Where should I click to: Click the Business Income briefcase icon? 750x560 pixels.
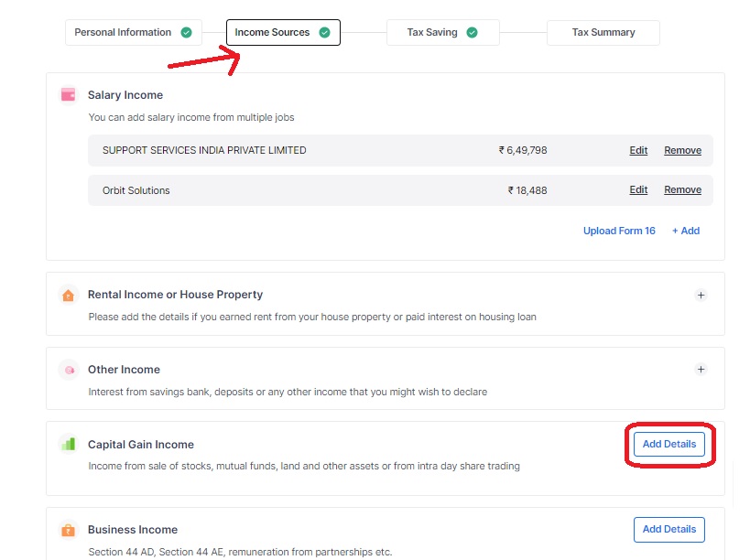coord(67,529)
